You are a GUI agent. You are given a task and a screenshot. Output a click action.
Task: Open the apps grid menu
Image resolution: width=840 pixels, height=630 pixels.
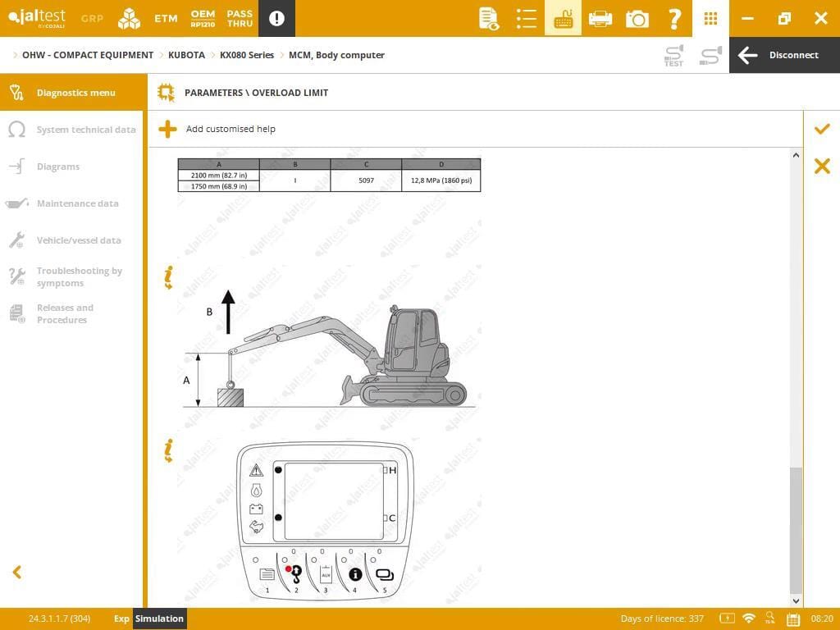(x=711, y=18)
